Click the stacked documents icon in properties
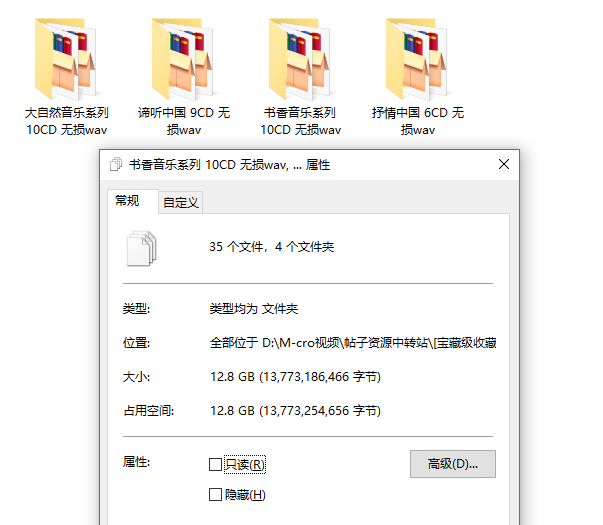The image size is (603, 525). (x=142, y=247)
